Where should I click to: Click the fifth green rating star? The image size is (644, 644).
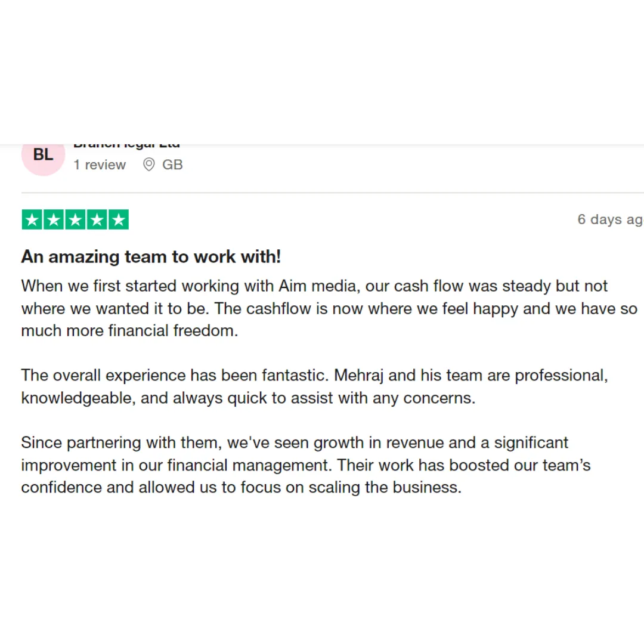(119, 219)
